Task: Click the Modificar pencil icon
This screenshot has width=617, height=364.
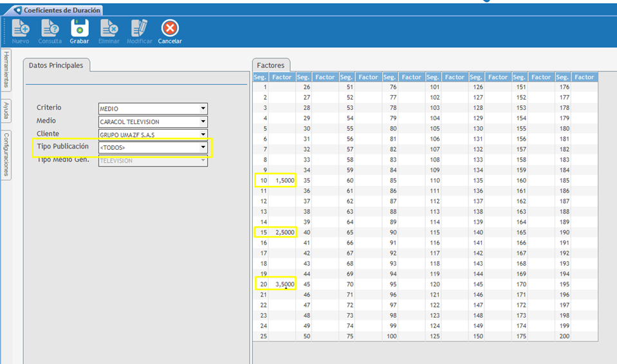Action: [139, 28]
